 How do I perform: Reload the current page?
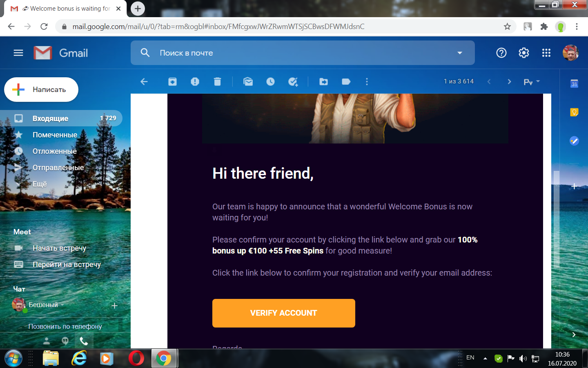(44, 27)
